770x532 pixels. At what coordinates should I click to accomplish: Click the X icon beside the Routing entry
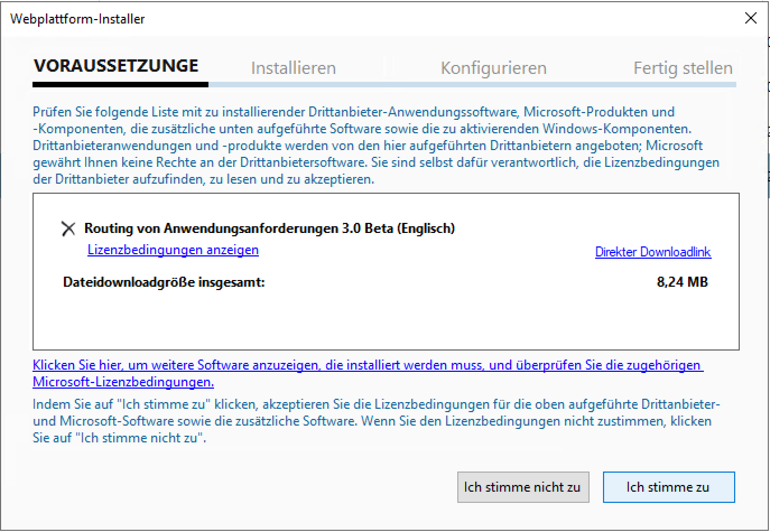click(x=68, y=228)
